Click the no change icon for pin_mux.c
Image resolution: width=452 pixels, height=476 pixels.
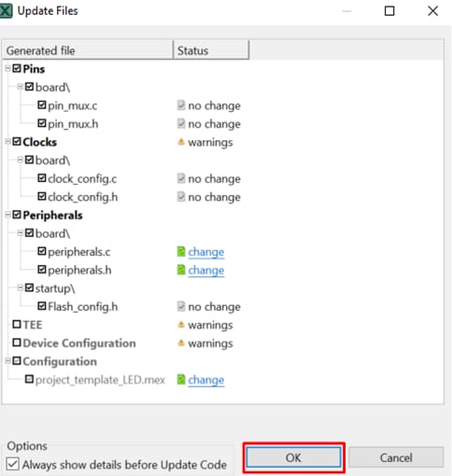[181, 105]
